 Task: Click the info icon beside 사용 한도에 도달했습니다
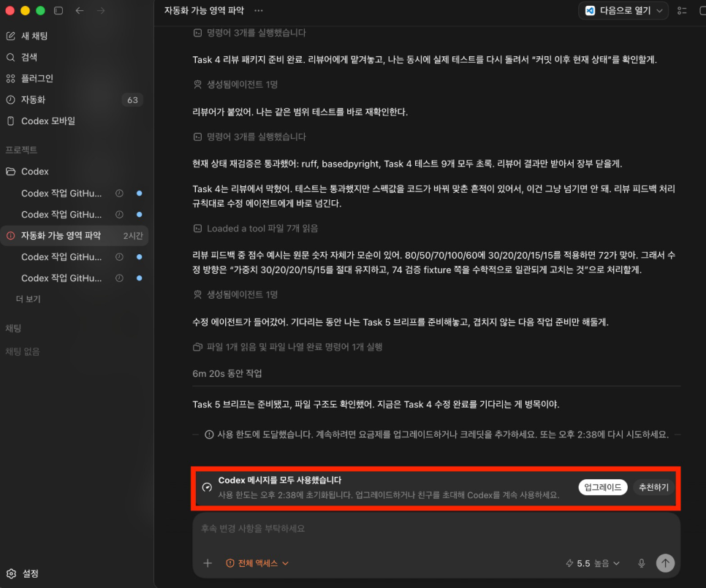click(x=209, y=435)
